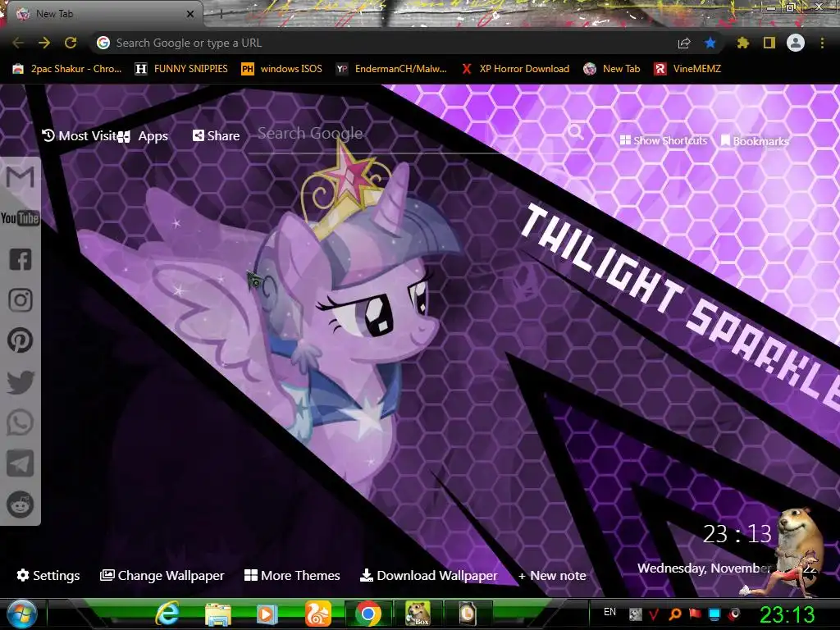Open YouTube from the left sidebar
Screen dimensions: 840x630
click(21, 218)
